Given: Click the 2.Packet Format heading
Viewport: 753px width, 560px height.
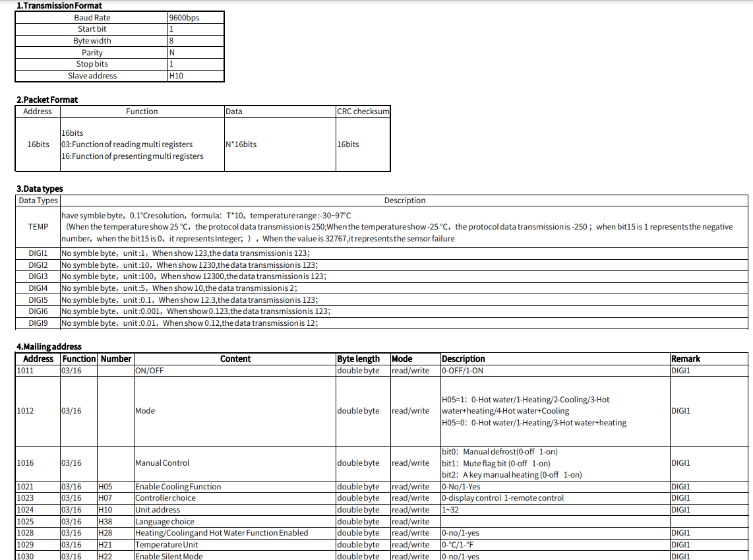Looking at the screenshot, I should [42, 100].
